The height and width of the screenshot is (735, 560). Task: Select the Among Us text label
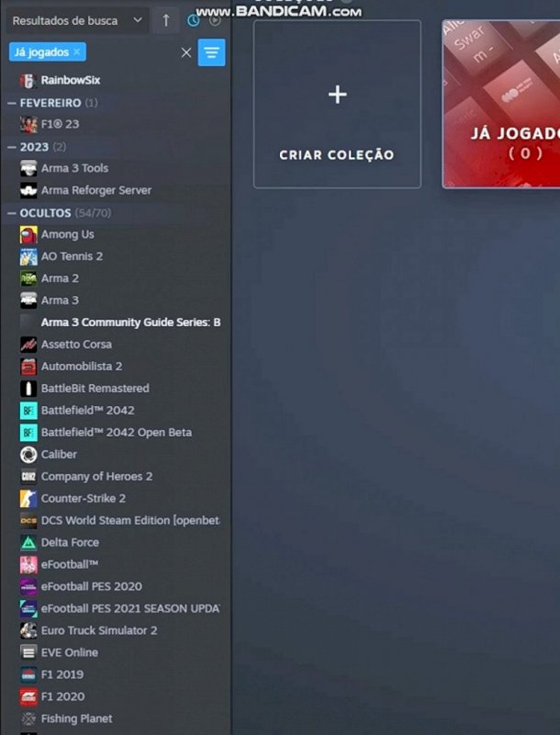pos(67,234)
